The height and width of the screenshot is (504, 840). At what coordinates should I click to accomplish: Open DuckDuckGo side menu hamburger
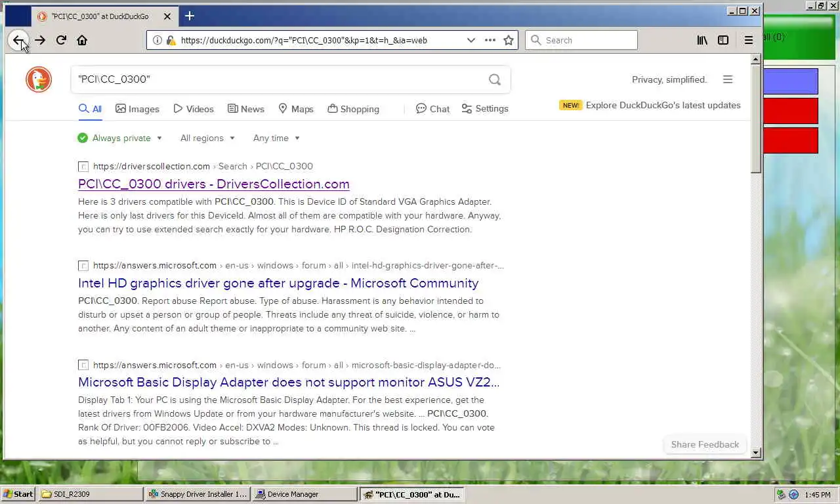click(x=728, y=79)
